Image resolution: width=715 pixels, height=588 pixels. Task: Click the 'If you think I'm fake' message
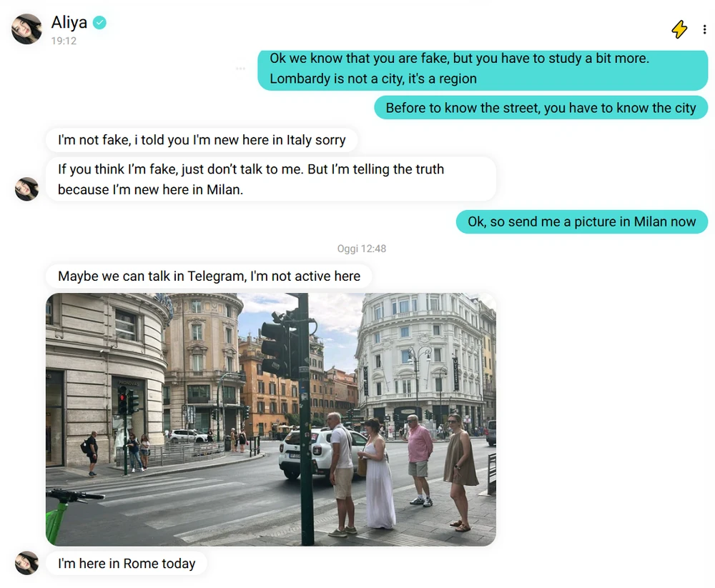[x=271, y=179]
